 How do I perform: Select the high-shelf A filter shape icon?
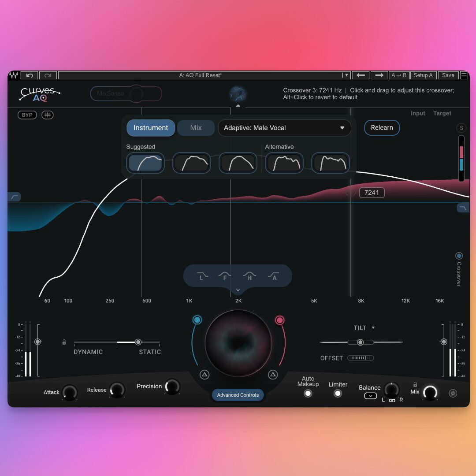coord(274,276)
